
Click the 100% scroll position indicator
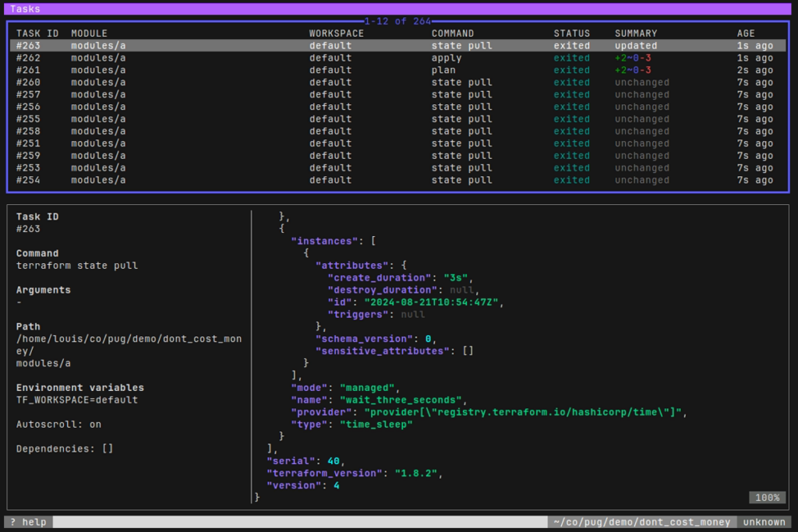pyautogui.click(x=767, y=497)
